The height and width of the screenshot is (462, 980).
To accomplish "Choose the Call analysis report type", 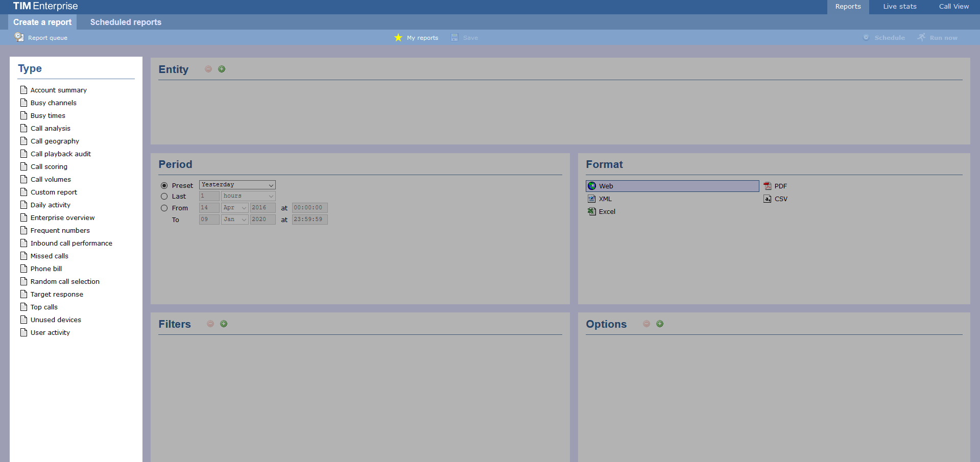I will 51,128.
